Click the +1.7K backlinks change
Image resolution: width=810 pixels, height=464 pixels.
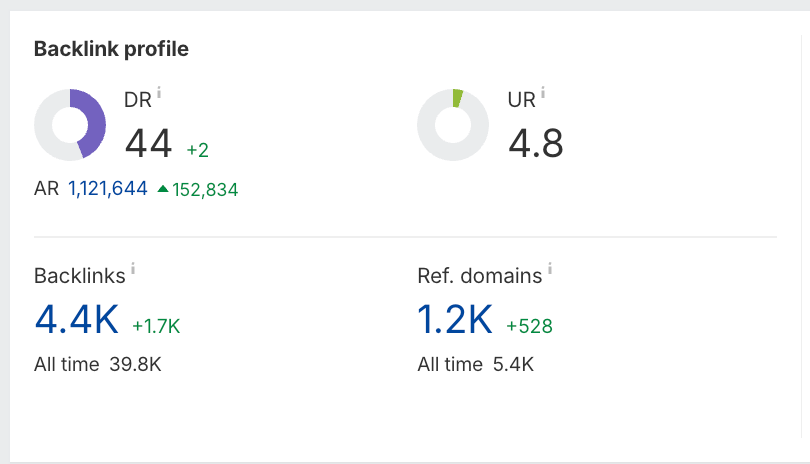pyautogui.click(x=156, y=326)
